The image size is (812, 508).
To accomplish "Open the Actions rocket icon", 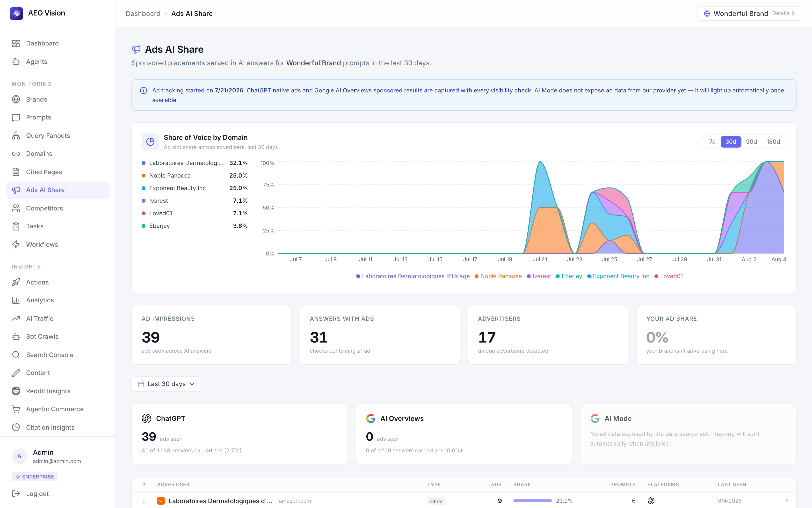I will pos(16,282).
